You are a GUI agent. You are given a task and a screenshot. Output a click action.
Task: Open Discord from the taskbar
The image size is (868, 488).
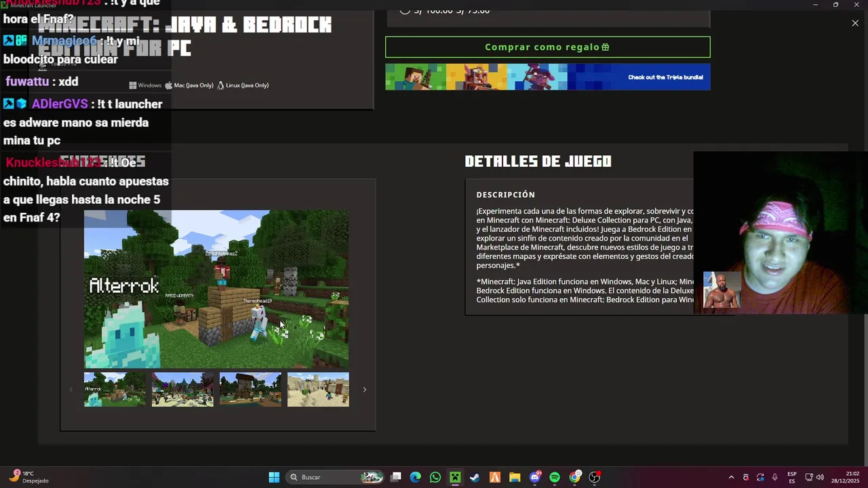coord(535,477)
